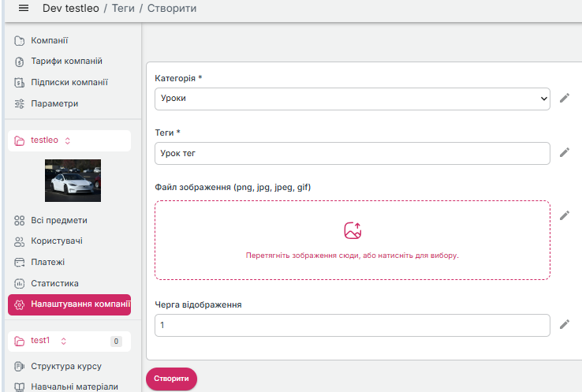This screenshot has width=582, height=392.
Task: Click pencil icon beside Черга відображення field
Action: (x=564, y=324)
